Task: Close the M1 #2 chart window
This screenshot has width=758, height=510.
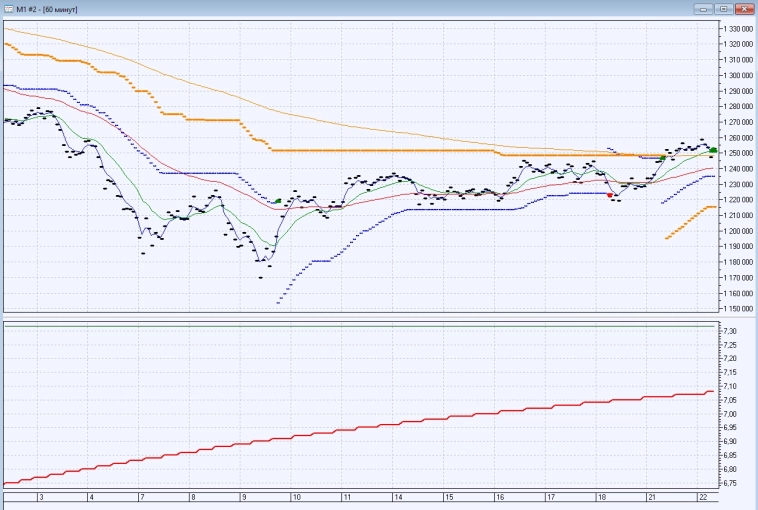Action: 743,9
